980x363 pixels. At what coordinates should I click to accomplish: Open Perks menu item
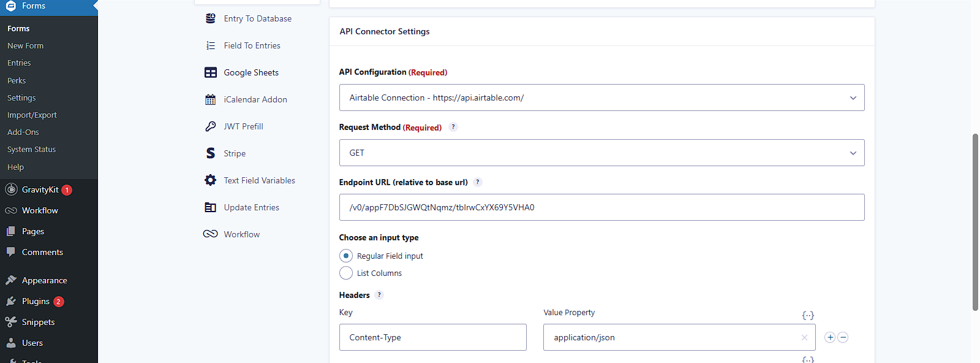pos(17,80)
